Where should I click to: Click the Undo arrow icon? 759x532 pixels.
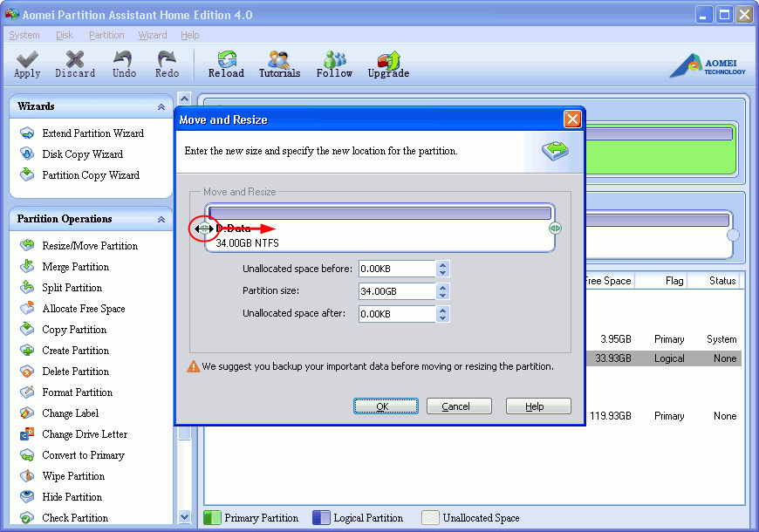[x=124, y=65]
